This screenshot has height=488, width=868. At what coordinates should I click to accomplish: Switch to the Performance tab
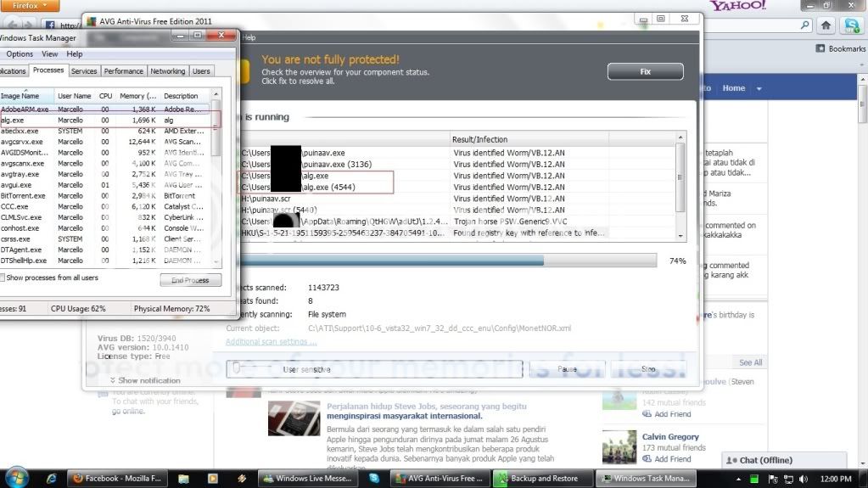coord(123,71)
